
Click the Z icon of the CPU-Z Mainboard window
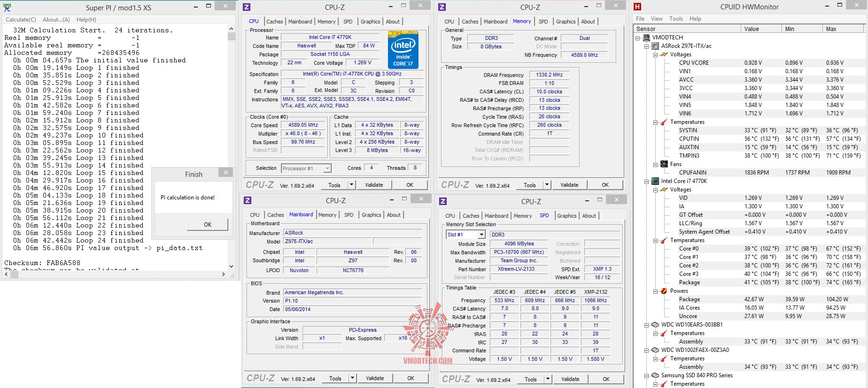[247, 200]
